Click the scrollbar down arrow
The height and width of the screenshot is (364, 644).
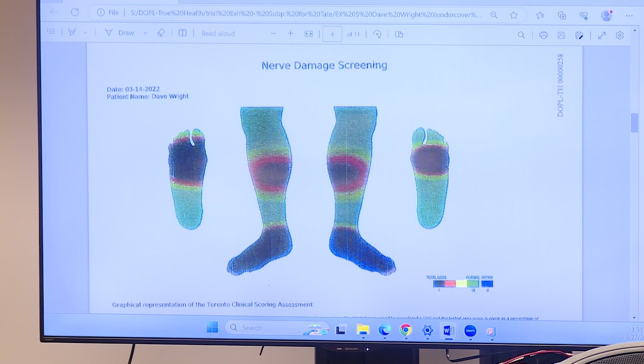point(634,318)
